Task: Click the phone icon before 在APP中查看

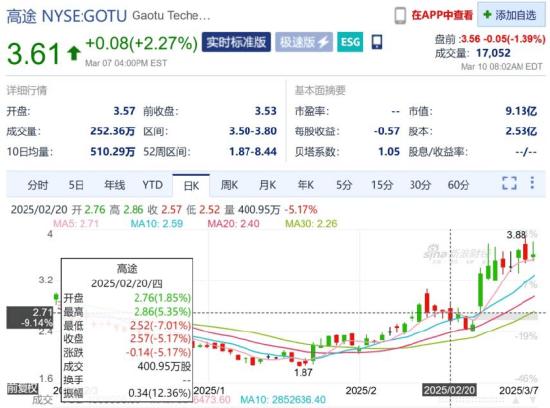Action: tap(400, 15)
